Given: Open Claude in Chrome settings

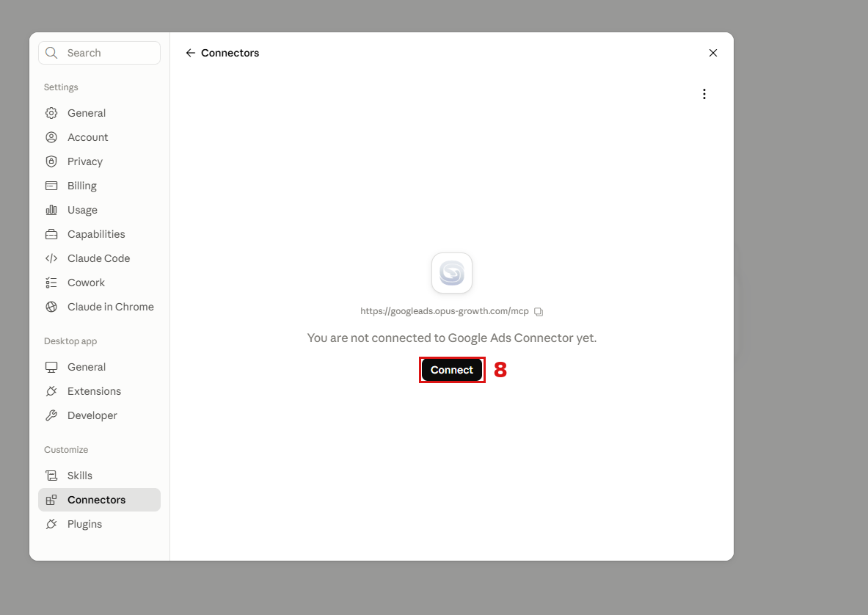Looking at the screenshot, I should 100,307.
